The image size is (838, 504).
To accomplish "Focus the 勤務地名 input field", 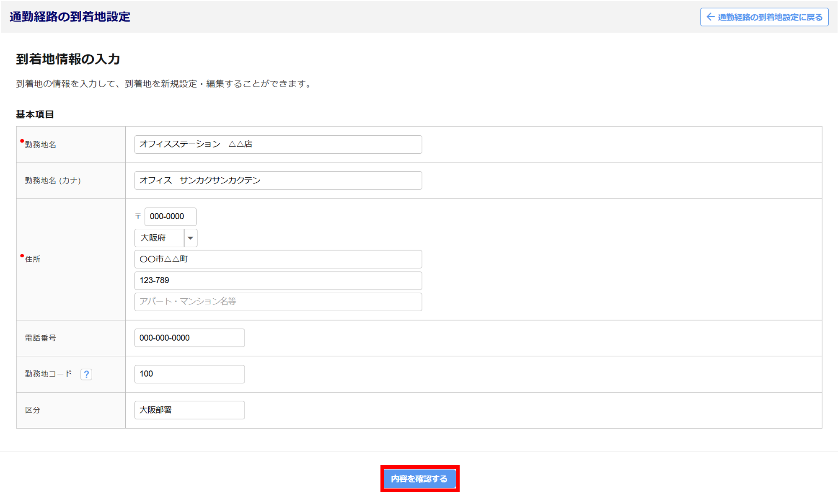I will click(x=278, y=145).
